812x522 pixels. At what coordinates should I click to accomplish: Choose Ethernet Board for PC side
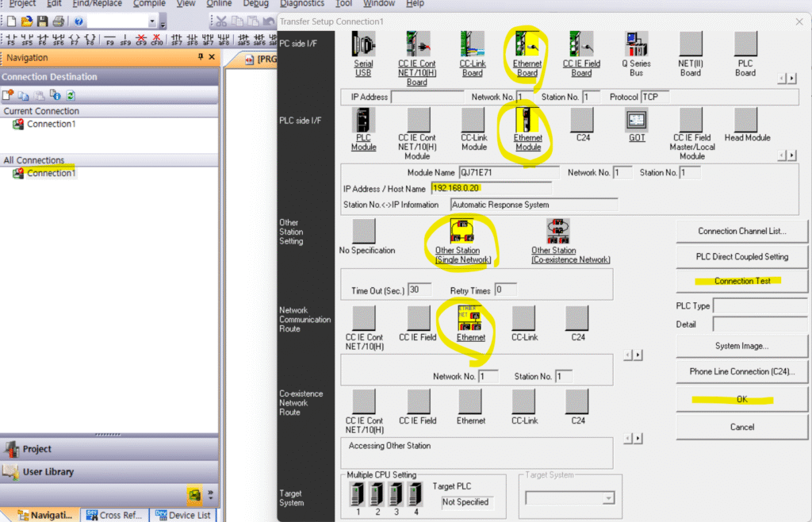[527, 46]
